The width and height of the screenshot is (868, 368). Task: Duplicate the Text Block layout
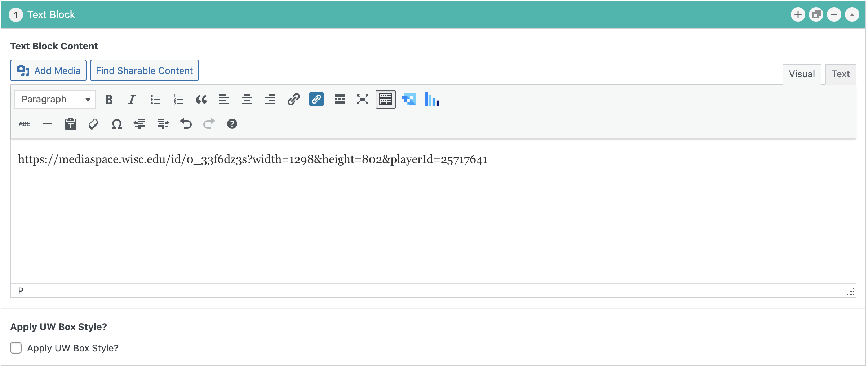pos(816,15)
